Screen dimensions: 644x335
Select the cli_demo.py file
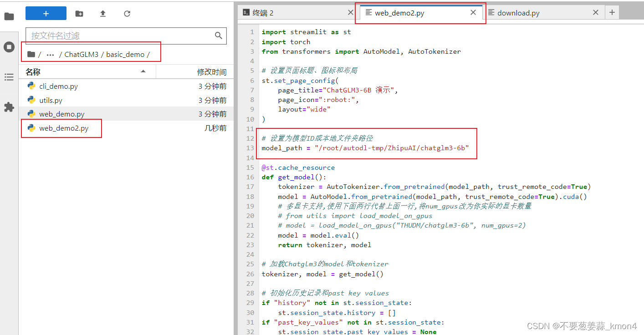coord(126,86)
